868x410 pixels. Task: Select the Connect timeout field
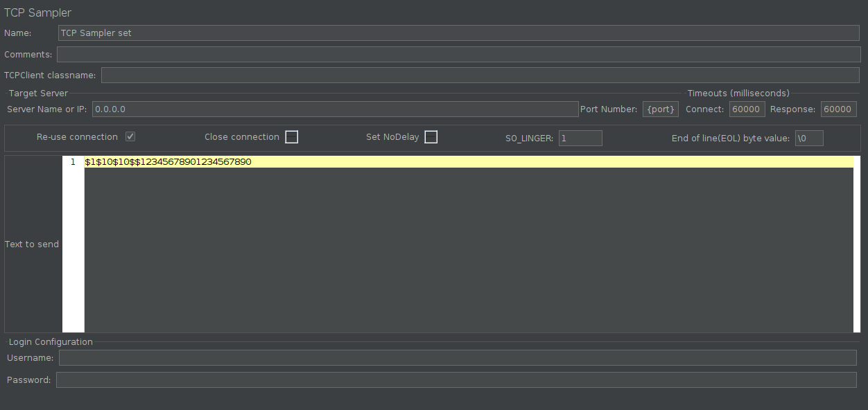click(747, 109)
